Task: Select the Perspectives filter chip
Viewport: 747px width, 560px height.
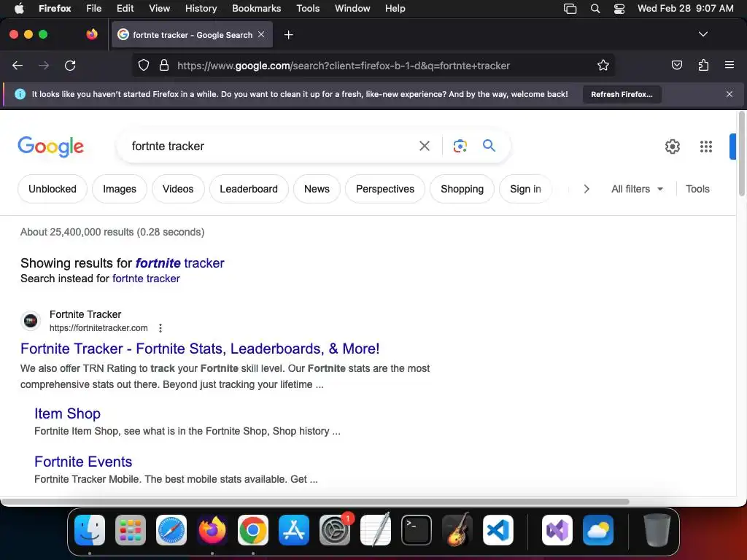Action: click(385, 189)
